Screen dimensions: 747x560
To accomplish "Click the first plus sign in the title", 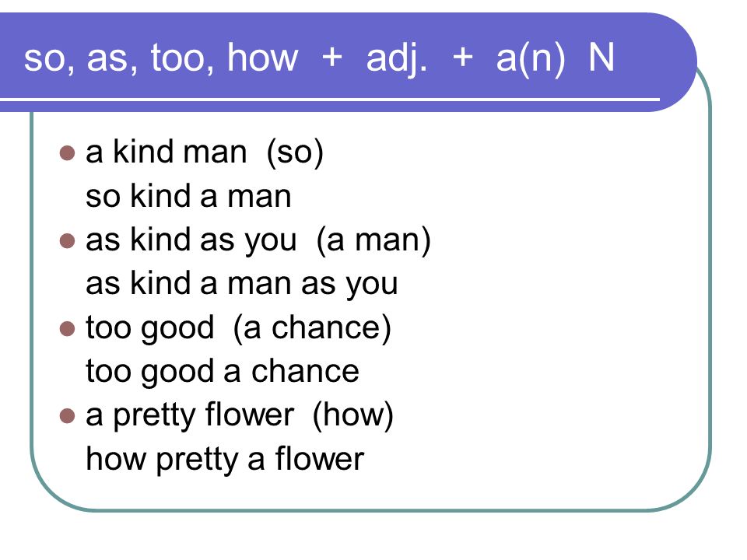I will (332, 58).
